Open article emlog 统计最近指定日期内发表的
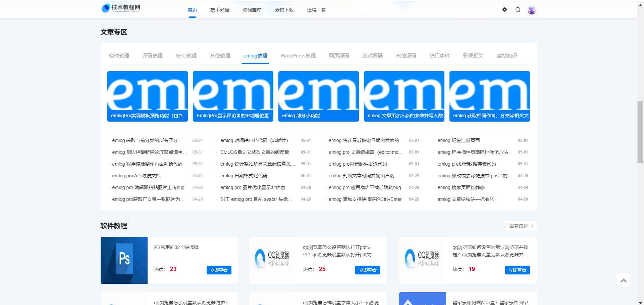This screenshot has height=305, width=644. (x=366, y=140)
